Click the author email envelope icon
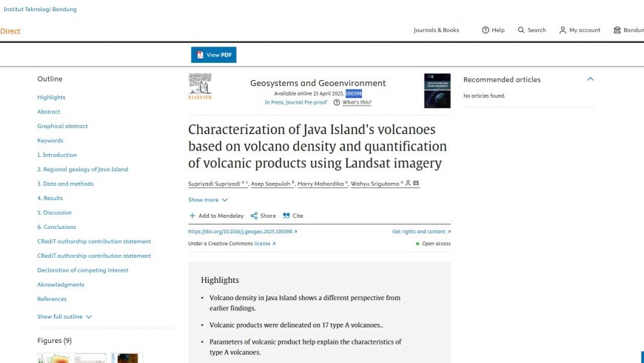Viewport: 644px width, 363px height. (x=416, y=183)
